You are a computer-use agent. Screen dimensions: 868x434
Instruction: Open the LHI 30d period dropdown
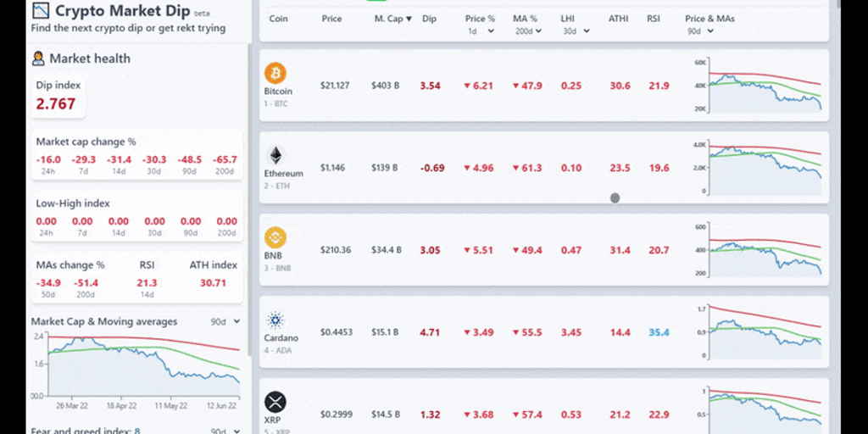coord(575,31)
